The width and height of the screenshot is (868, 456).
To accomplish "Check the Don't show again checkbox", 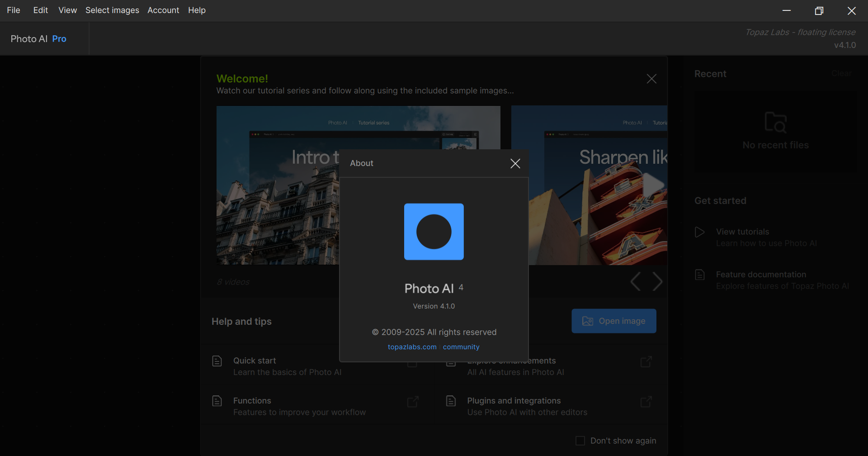I will point(580,441).
